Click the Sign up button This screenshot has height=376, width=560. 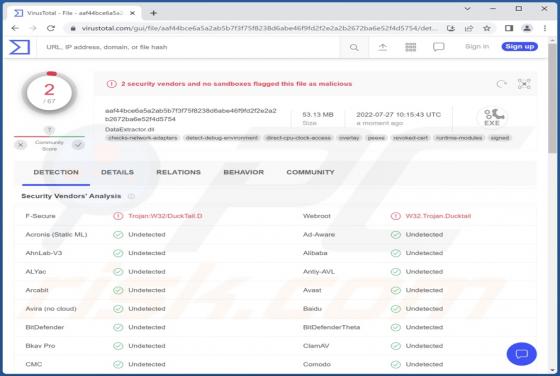520,46
